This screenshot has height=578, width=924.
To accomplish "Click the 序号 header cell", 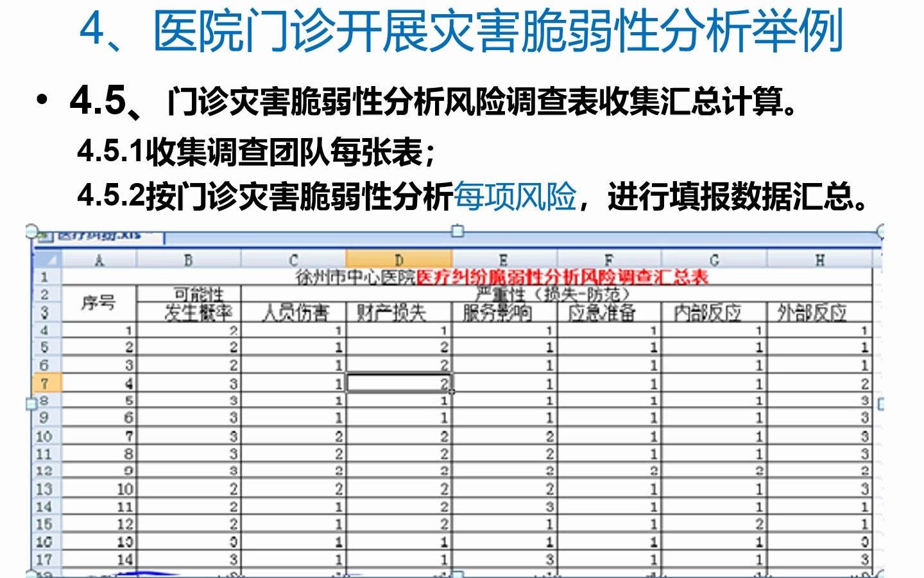I will tap(99, 303).
